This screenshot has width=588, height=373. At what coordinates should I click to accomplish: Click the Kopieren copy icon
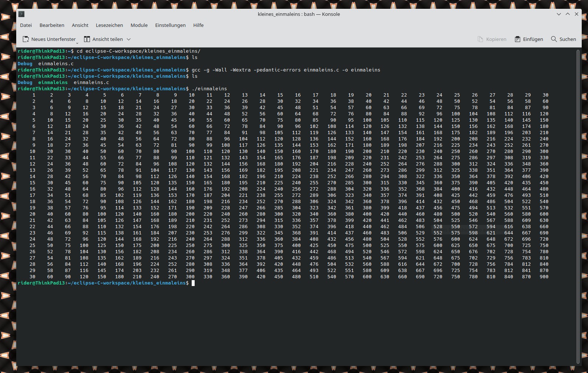480,39
